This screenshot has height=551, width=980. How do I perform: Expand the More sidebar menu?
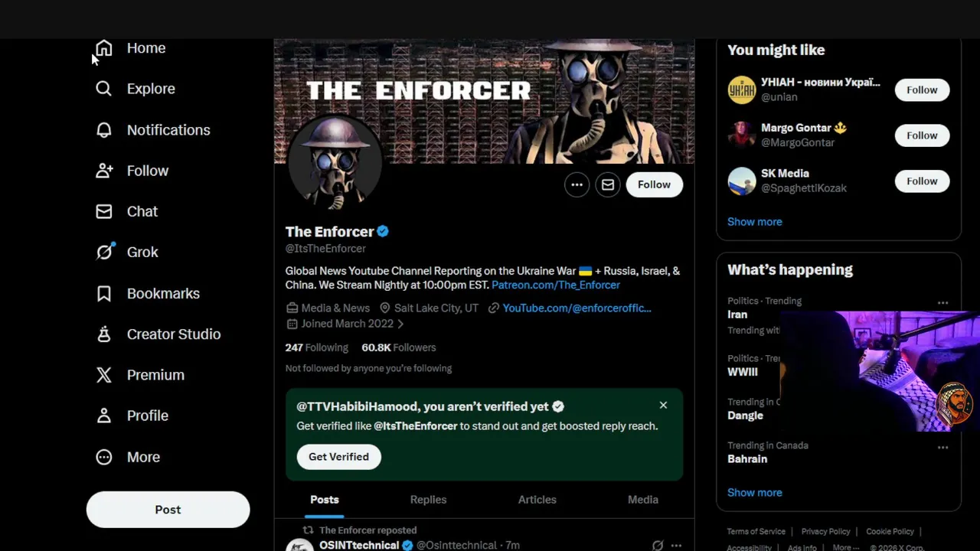tap(129, 457)
